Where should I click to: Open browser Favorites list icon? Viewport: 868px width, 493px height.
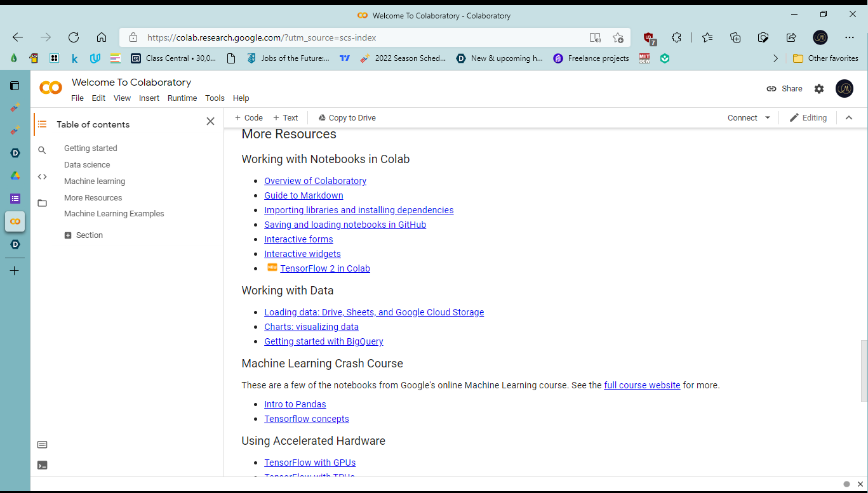click(707, 37)
